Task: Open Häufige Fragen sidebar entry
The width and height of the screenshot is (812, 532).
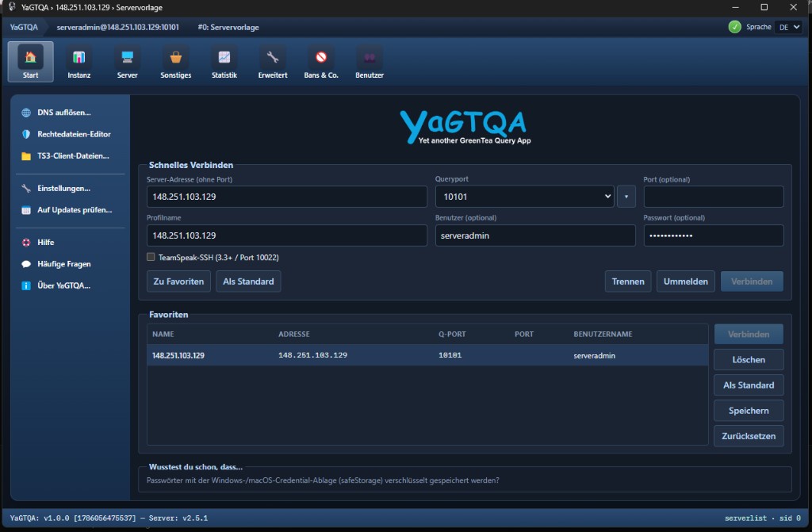Action: [70, 264]
